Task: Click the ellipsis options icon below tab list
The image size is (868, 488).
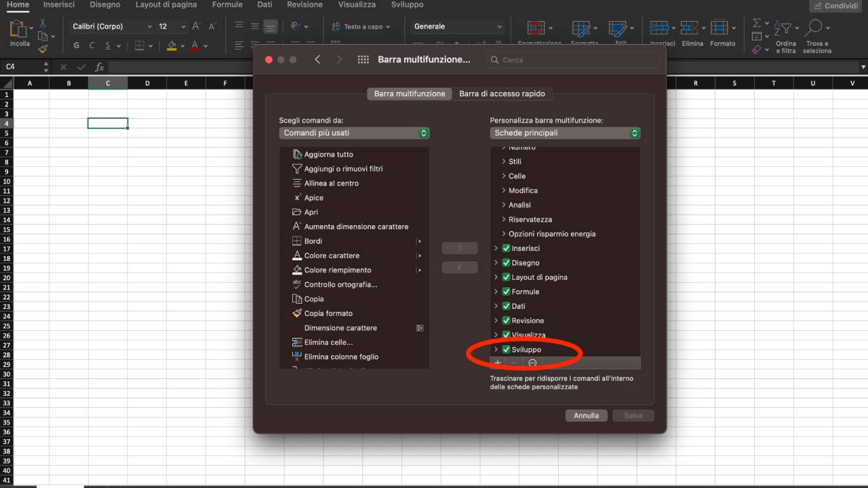Action: [532, 363]
